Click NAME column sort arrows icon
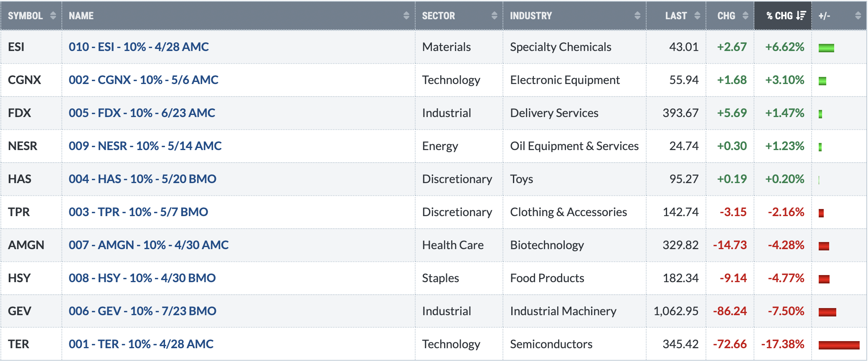The image size is (868, 362). point(406,16)
